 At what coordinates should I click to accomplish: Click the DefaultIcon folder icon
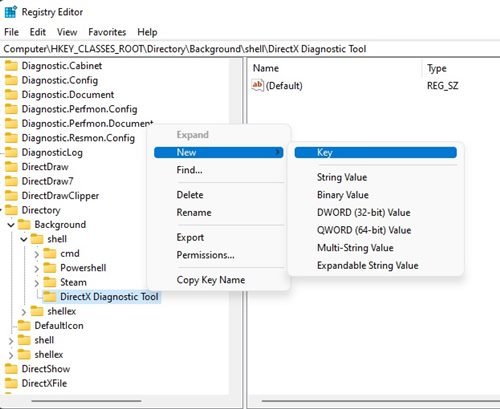24,326
